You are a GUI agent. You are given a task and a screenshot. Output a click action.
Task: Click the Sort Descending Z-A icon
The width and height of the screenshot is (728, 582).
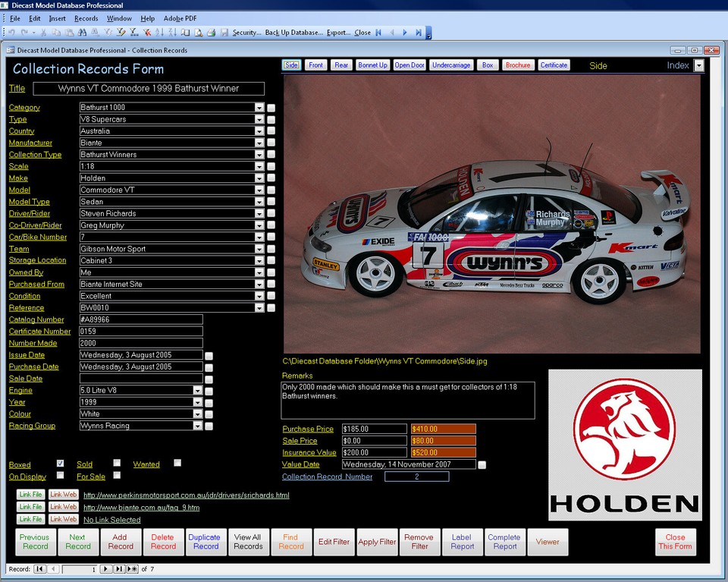172,33
